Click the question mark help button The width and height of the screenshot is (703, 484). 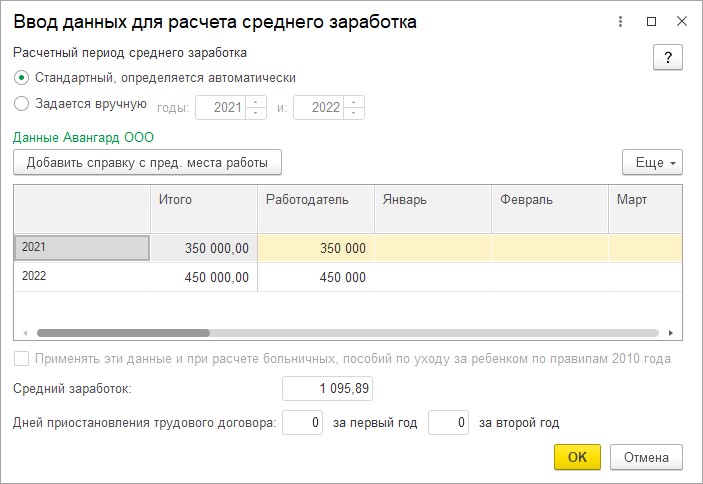(x=668, y=57)
